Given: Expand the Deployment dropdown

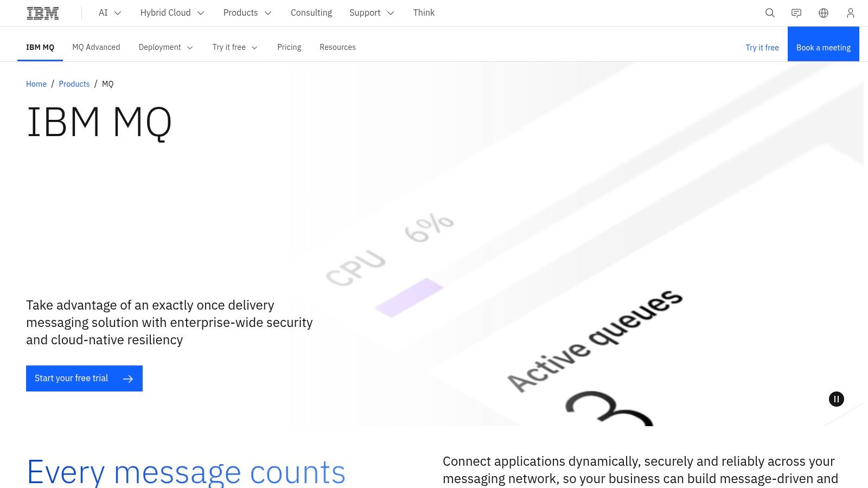Looking at the screenshot, I should (x=190, y=48).
